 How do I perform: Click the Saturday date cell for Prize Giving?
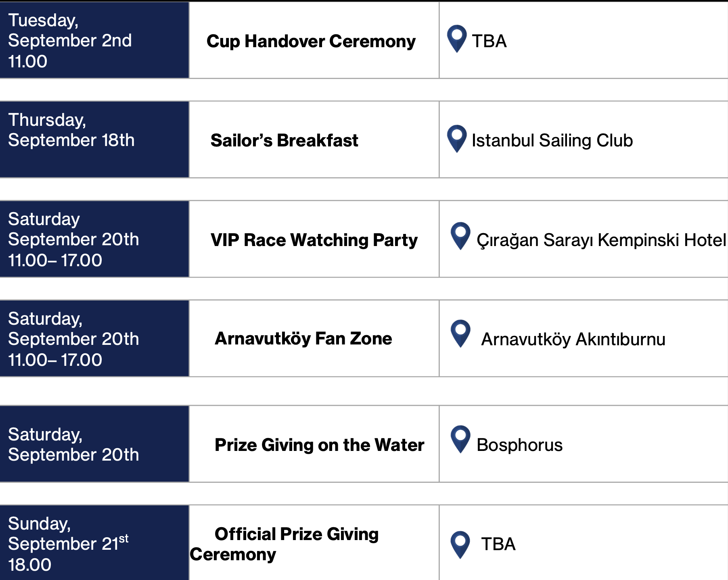(x=94, y=444)
